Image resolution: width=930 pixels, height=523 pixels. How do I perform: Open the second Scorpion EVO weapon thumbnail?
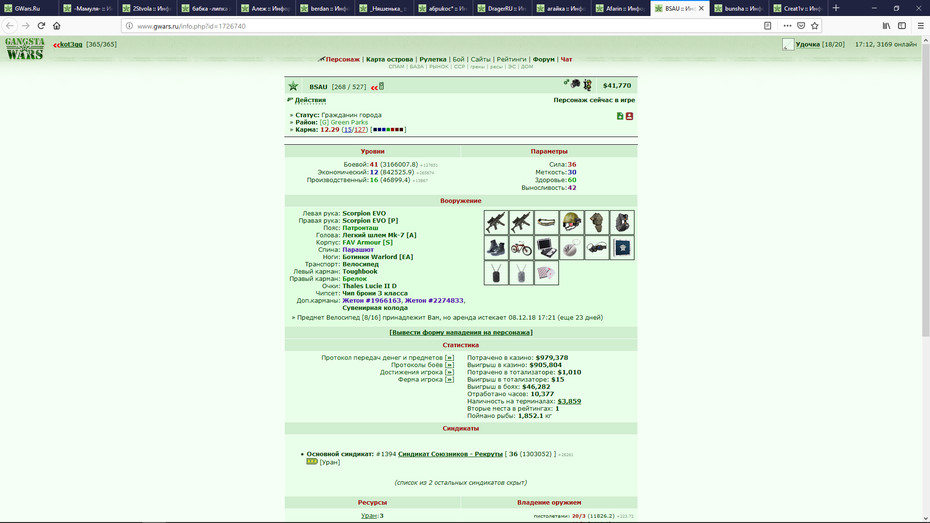click(x=521, y=222)
